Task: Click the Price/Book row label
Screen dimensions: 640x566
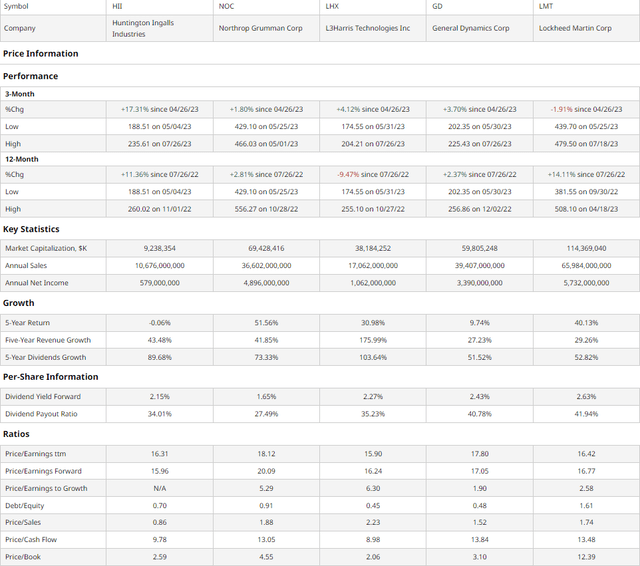Action: pos(23,557)
